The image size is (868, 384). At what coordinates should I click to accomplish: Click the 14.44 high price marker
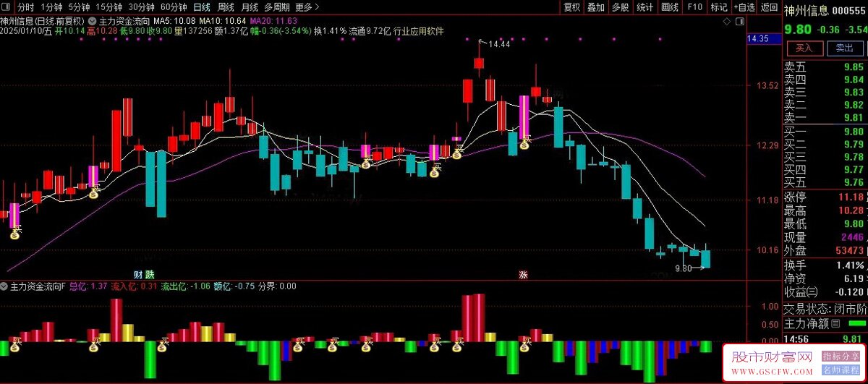click(499, 45)
